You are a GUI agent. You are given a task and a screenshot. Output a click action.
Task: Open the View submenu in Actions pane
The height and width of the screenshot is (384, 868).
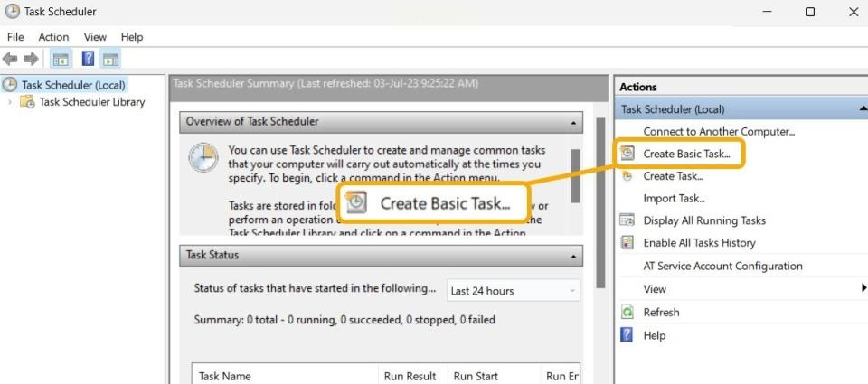point(655,289)
